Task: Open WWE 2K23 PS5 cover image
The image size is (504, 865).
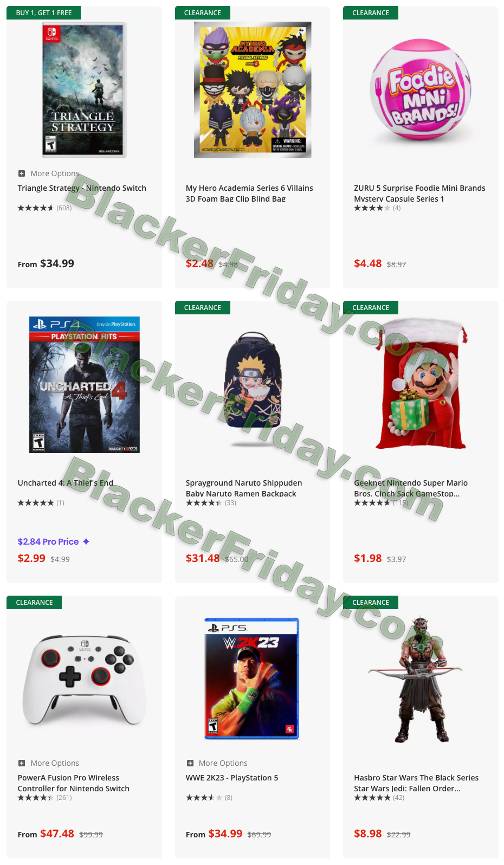Action: [252, 679]
